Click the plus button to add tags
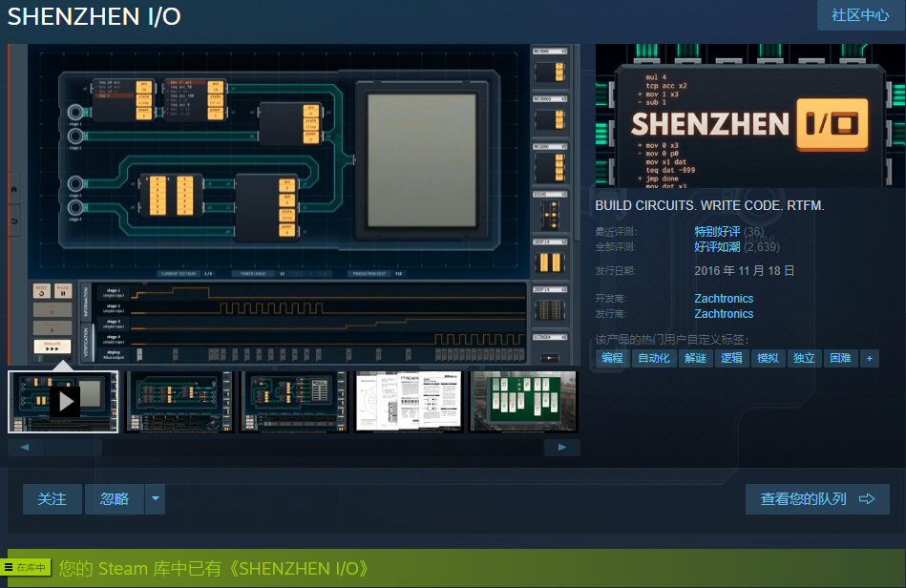 [x=869, y=358]
